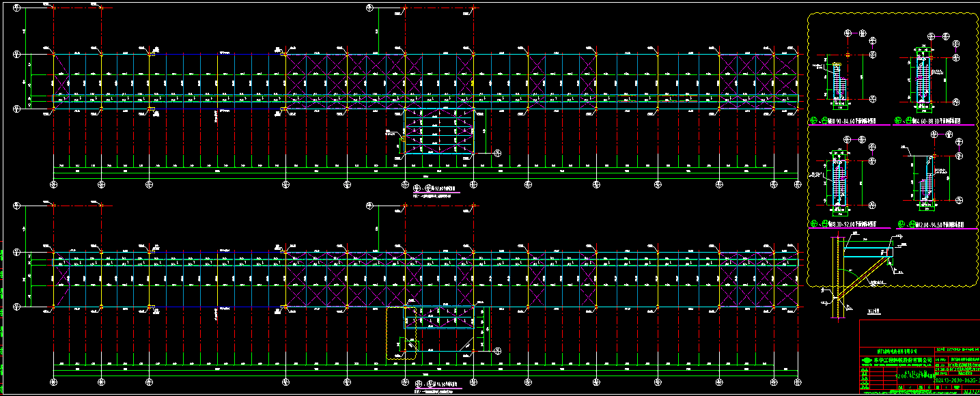Select the drawing number in the title block

(956, 380)
